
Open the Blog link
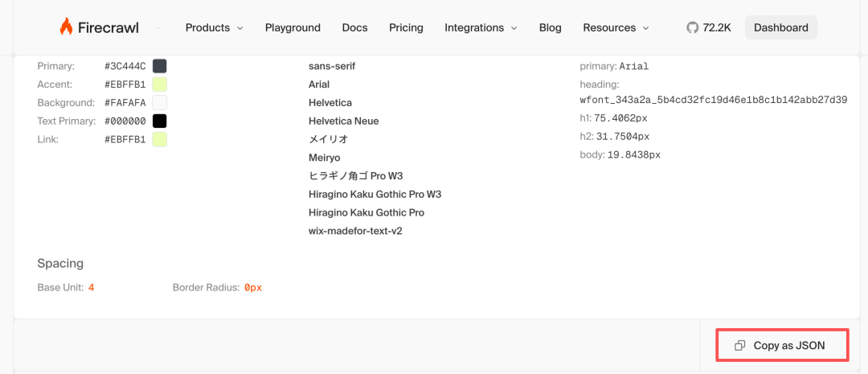(551, 27)
